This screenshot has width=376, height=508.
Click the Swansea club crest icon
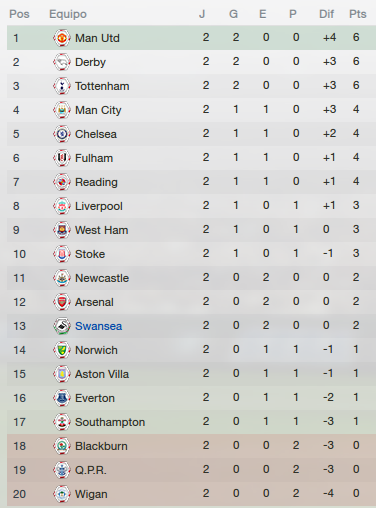coord(62,326)
